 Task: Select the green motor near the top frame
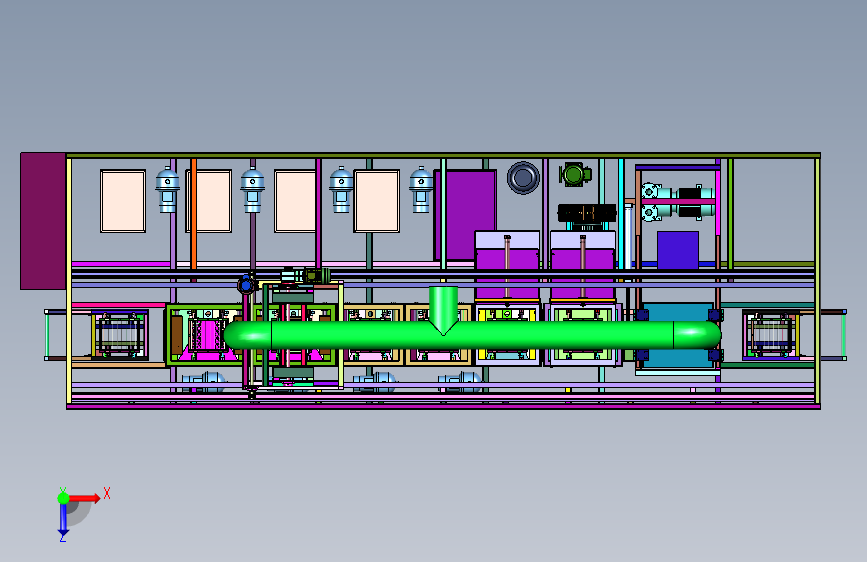tap(575, 174)
